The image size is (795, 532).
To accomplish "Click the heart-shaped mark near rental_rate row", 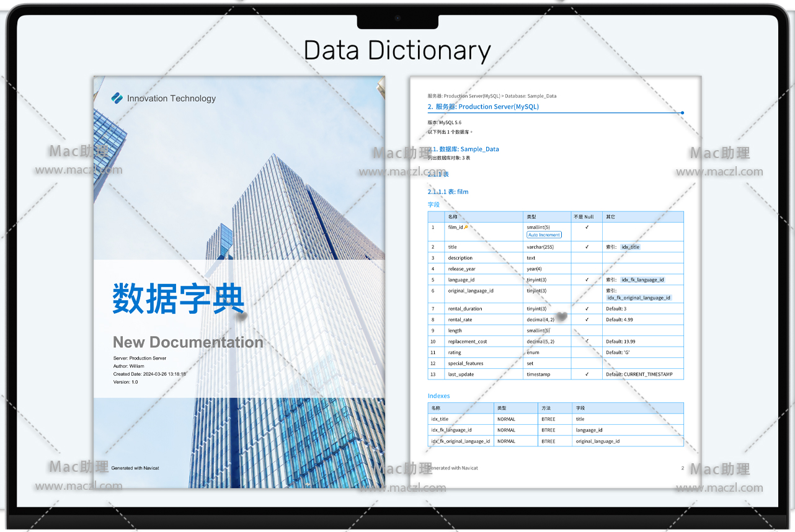I will click(562, 317).
